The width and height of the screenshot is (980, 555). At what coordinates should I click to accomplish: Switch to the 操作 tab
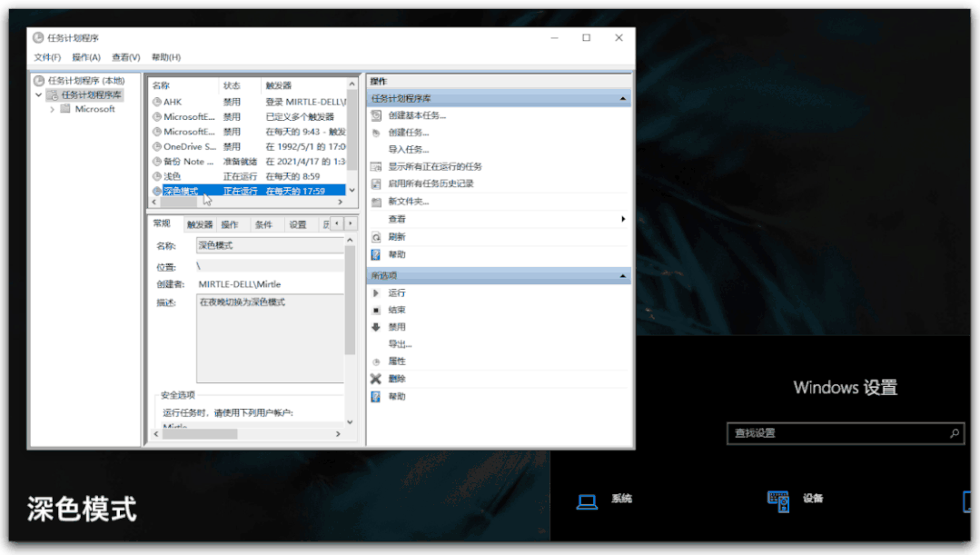[230, 225]
